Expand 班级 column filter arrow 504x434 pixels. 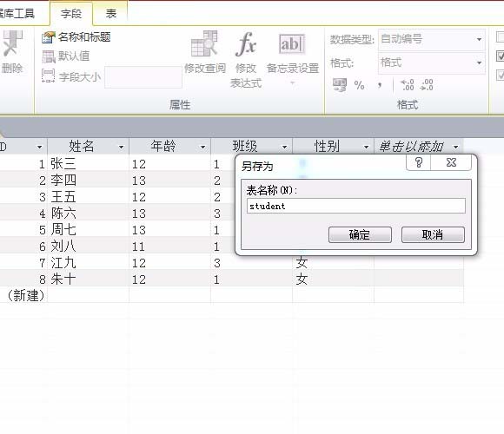pyautogui.click(x=284, y=148)
